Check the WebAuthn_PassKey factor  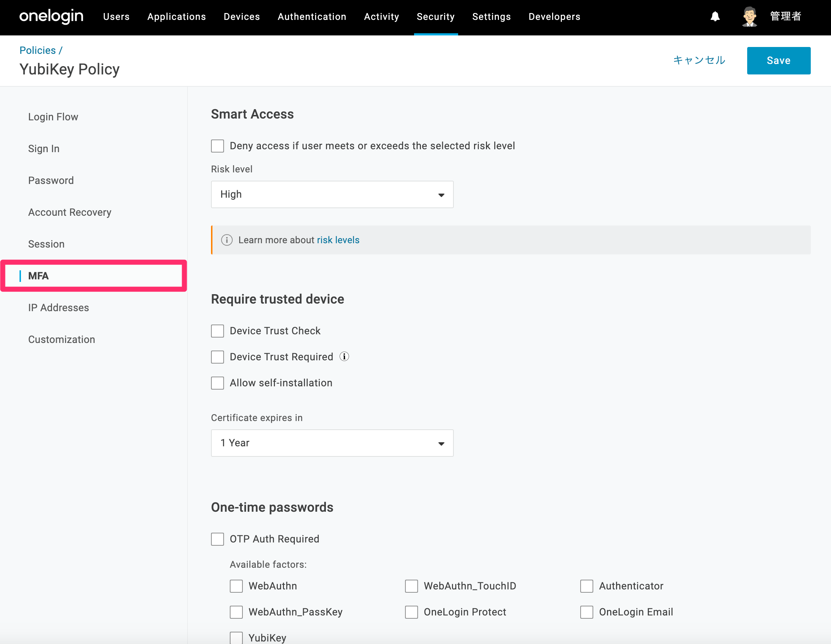tap(236, 612)
